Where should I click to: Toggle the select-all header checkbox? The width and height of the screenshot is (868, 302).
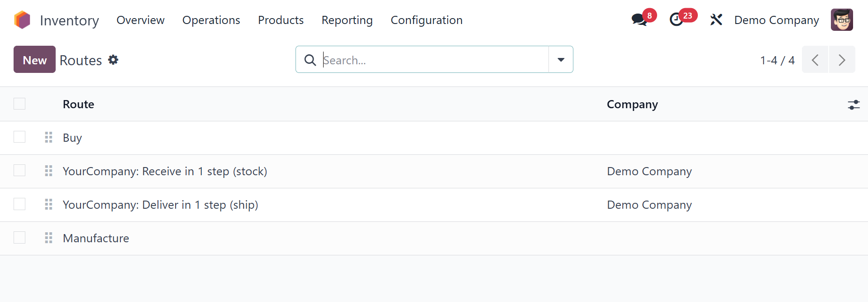[x=19, y=104]
